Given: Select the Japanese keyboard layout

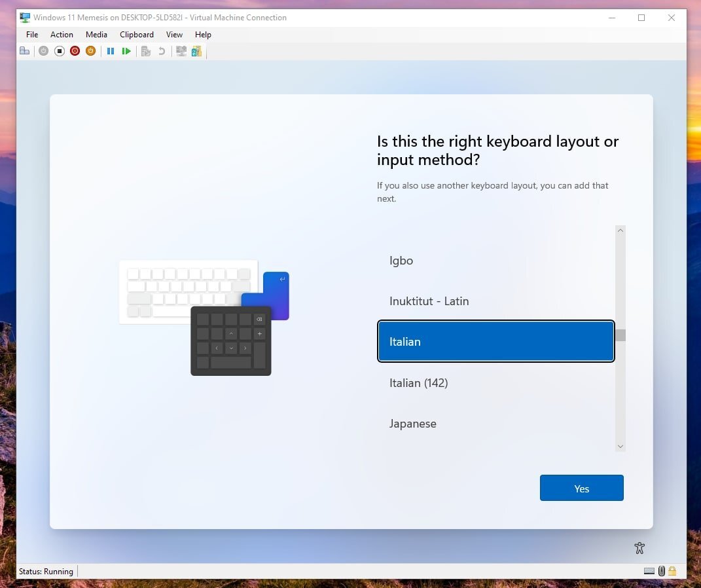Looking at the screenshot, I should point(495,423).
